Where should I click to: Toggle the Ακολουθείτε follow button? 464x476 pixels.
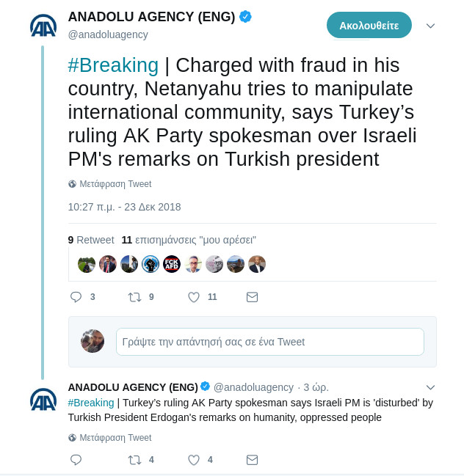point(369,25)
